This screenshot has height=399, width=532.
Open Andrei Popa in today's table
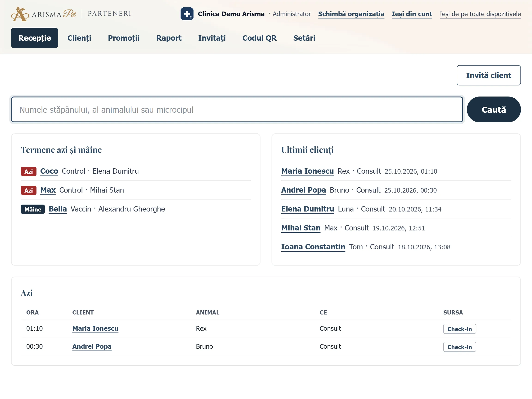pos(92,346)
